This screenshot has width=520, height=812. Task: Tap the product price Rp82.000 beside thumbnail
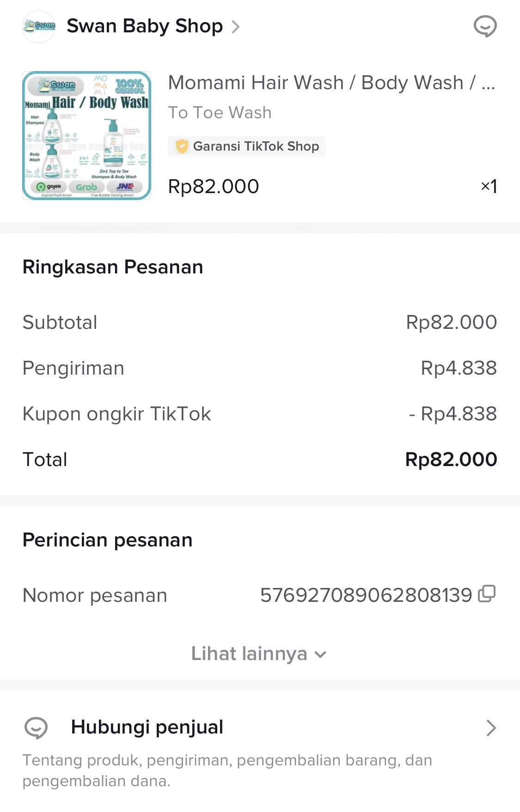click(x=213, y=187)
